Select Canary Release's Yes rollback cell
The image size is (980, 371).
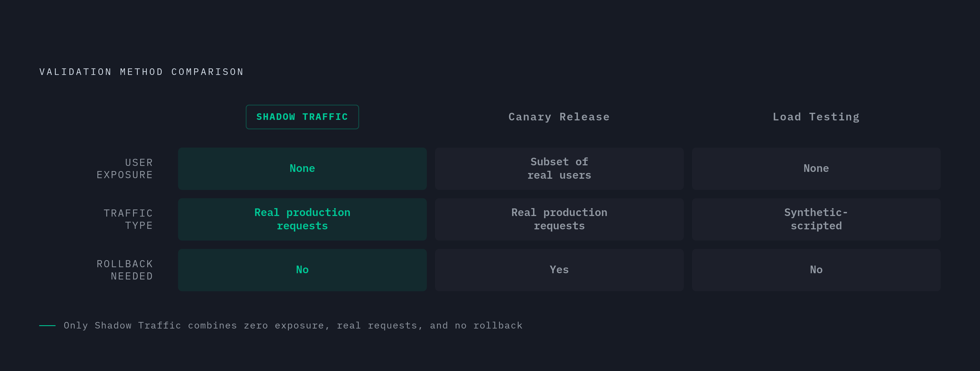pyautogui.click(x=559, y=270)
